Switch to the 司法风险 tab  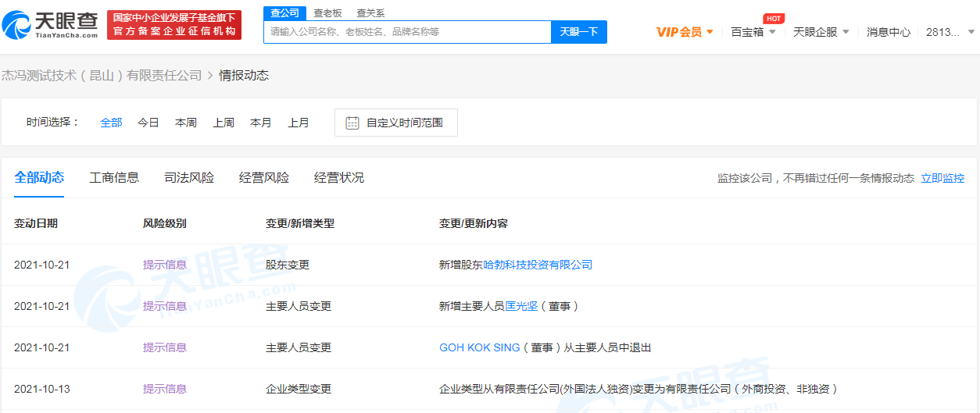click(189, 177)
